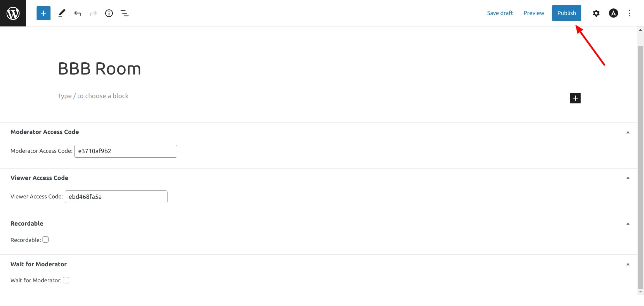
Task: Enable the Recordable checkbox
Action: point(46,240)
